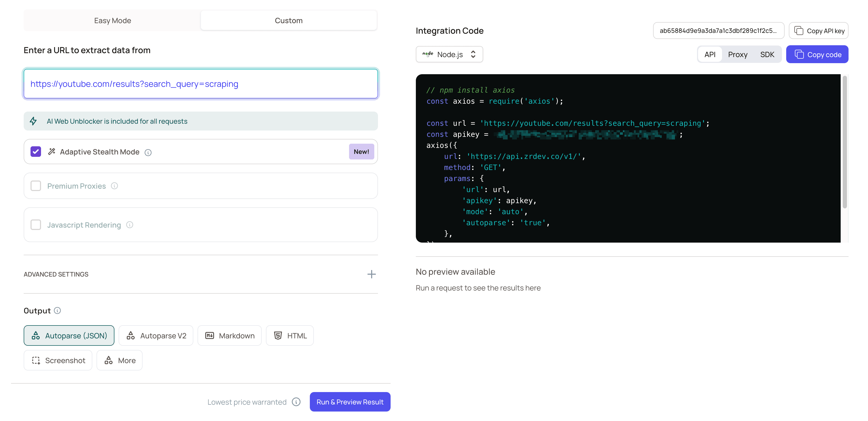Click info icon beside Lowest price warranted
The width and height of the screenshot is (868, 421).
point(296,402)
